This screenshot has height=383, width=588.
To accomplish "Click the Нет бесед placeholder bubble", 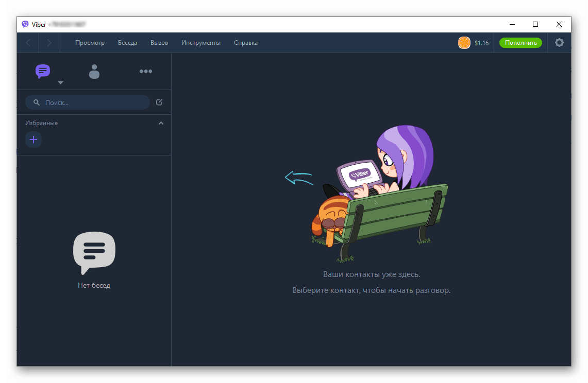I will [x=94, y=252].
